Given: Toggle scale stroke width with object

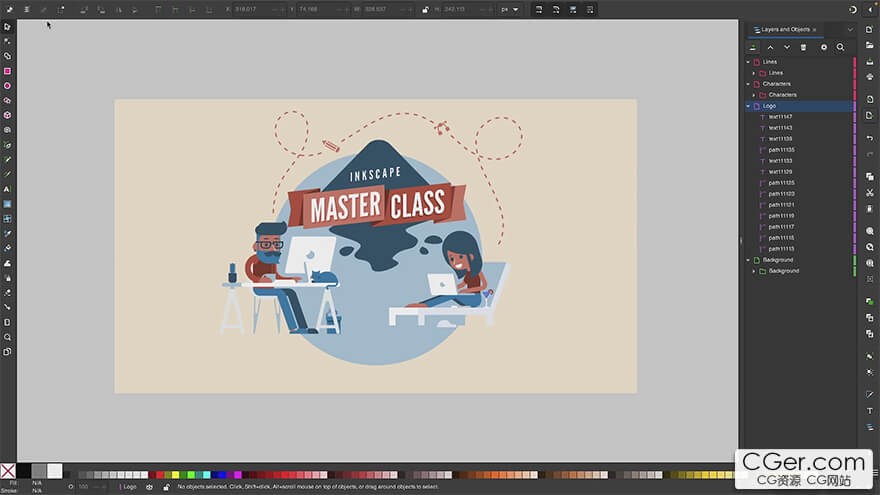Looking at the screenshot, I should click(x=539, y=10).
